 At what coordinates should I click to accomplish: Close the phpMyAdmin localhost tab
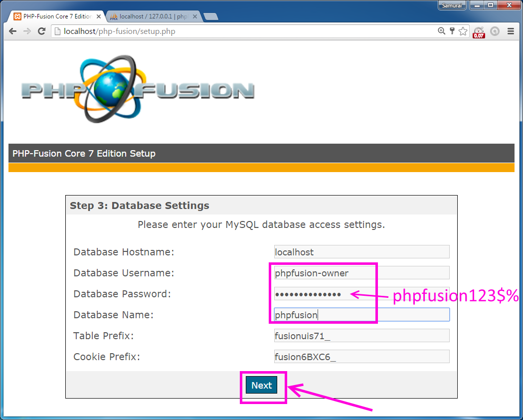point(195,16)
